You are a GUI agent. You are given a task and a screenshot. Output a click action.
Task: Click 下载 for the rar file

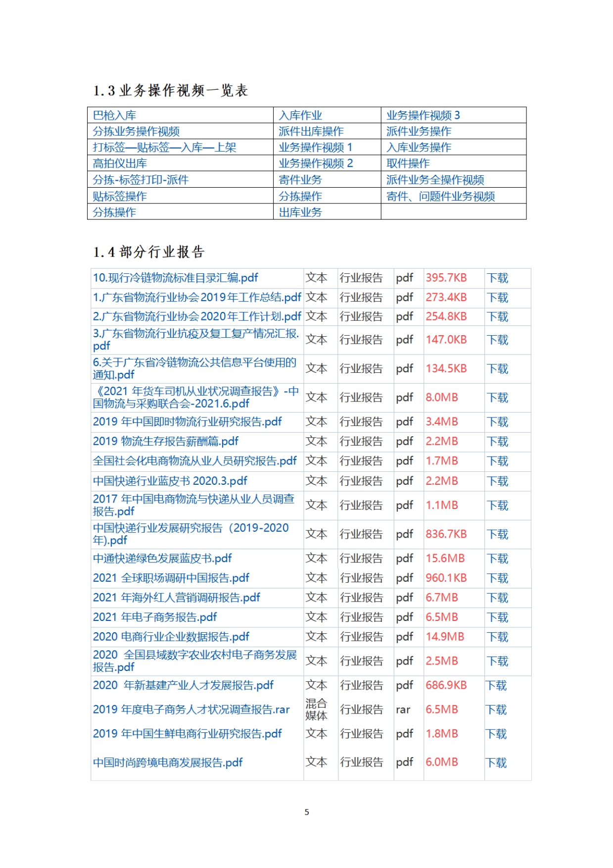click(496, 709)
